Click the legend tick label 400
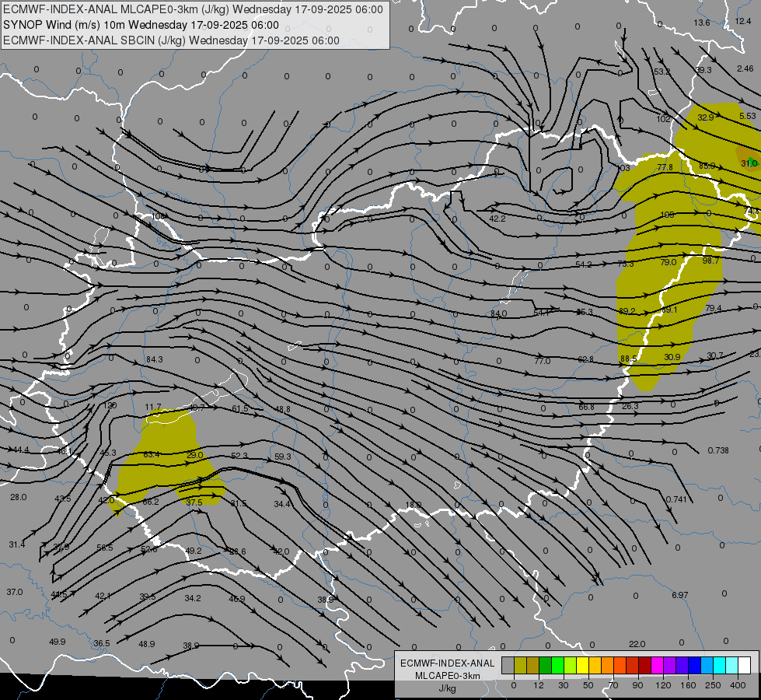Viewport: 761px width, 700px height. 738,685
